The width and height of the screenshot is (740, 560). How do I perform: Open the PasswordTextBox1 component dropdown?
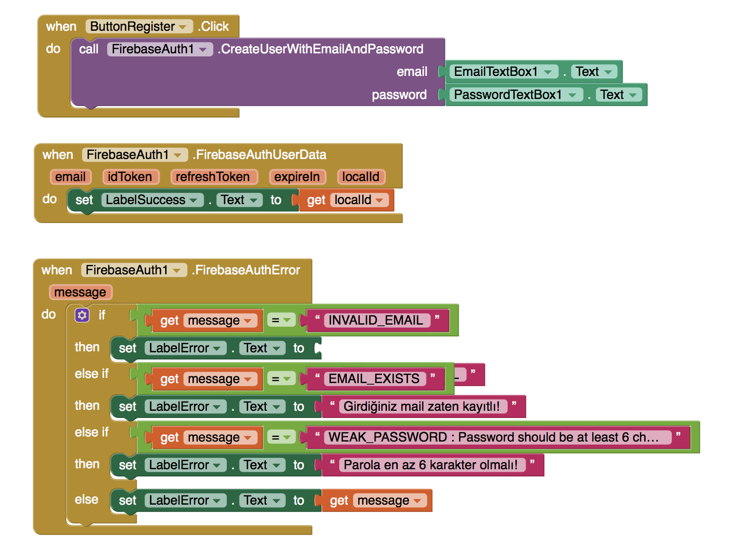tap(516, 95)
